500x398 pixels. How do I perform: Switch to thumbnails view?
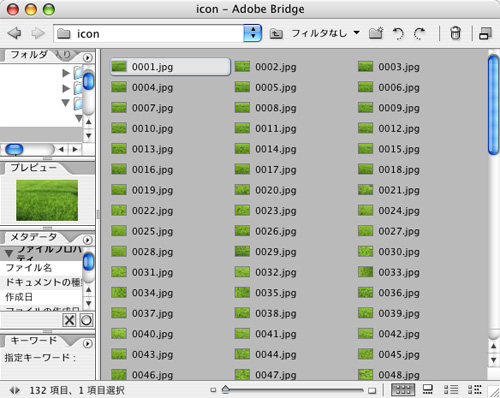(403, 390)
